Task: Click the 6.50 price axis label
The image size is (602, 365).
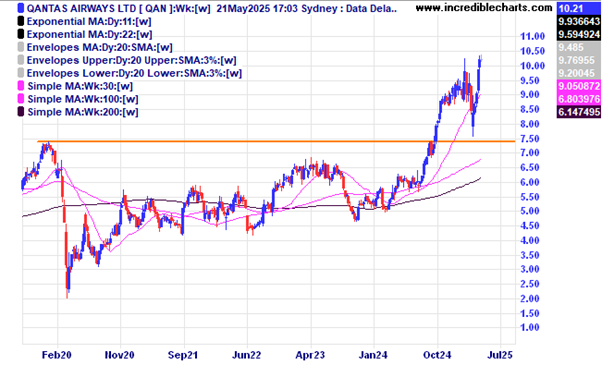Action: (530, 167)
